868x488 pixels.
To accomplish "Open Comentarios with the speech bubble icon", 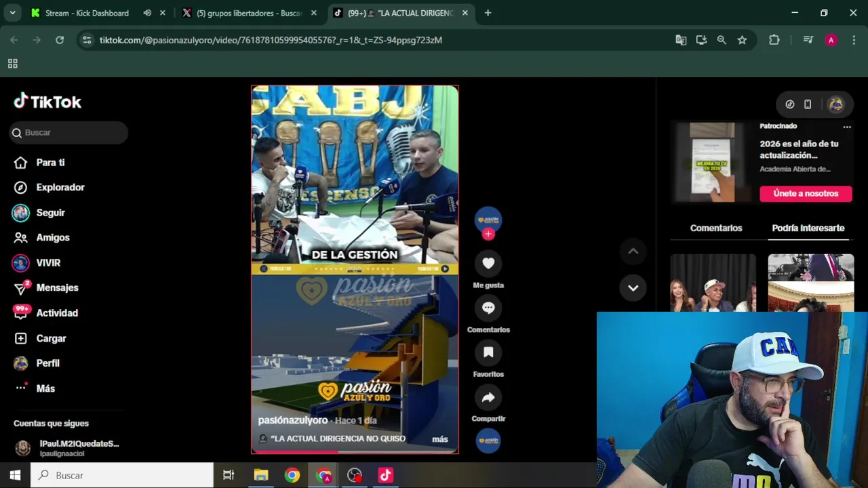I will (x=488, y=308).
